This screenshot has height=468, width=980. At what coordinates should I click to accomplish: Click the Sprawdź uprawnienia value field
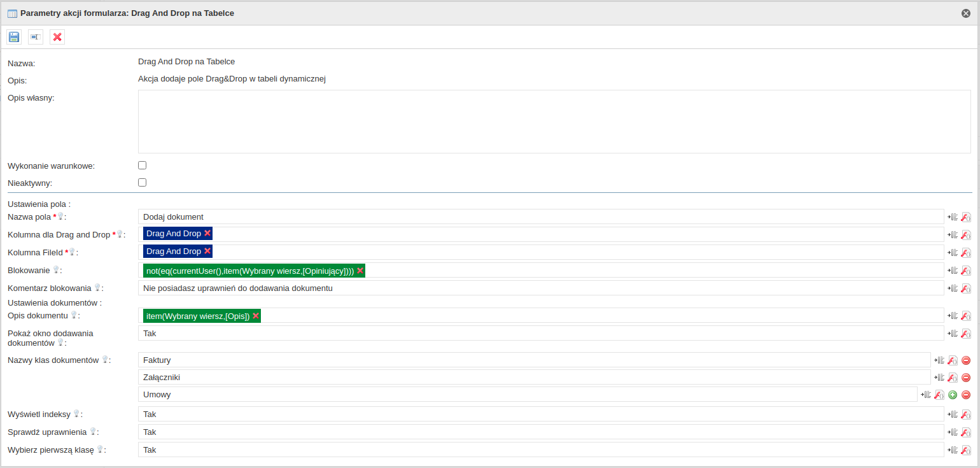[541, 432]
